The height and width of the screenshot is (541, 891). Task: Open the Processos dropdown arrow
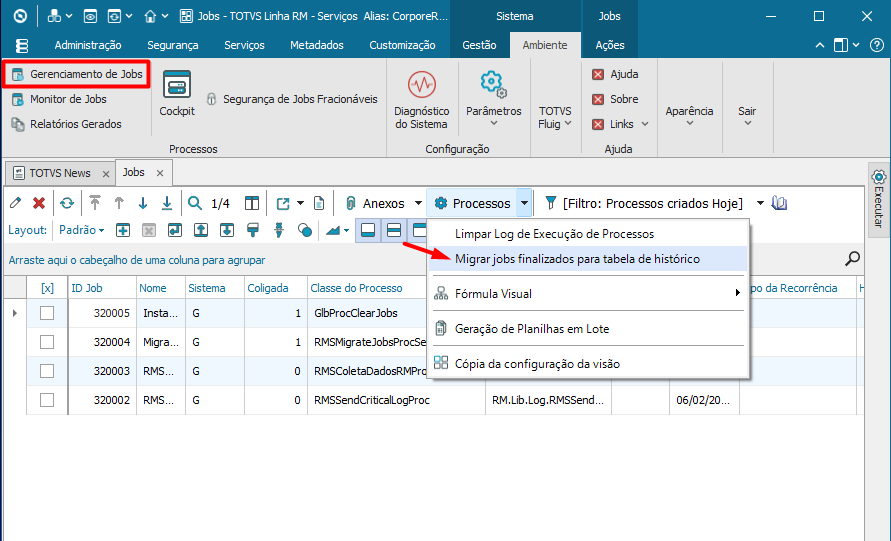coord(524,203)
